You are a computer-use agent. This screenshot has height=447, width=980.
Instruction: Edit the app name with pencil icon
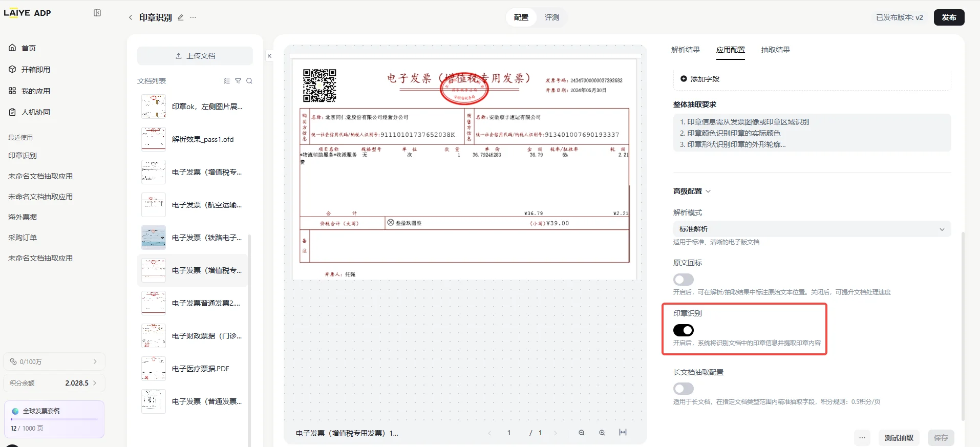[180, 17]
